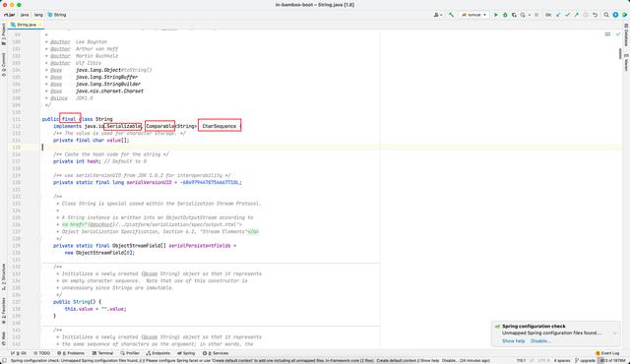The height and width of the screenshot is (364, 630).
Task: Open the Database tool window
Action: pos(626,34)
